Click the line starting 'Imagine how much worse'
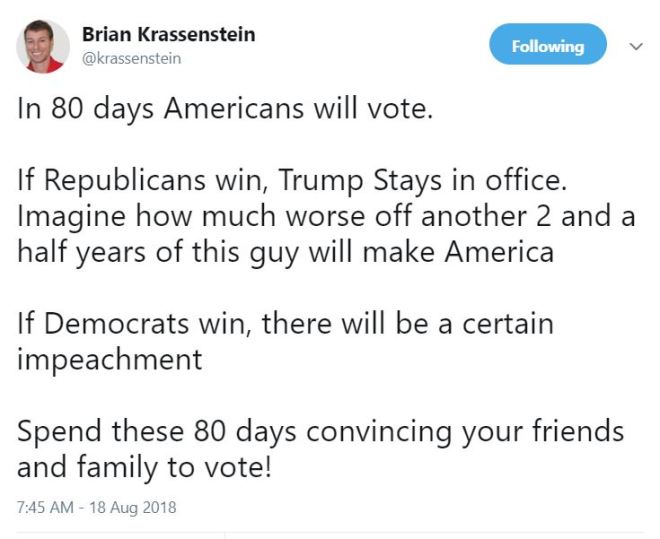The image size is (660, 539). pos(326,217)
